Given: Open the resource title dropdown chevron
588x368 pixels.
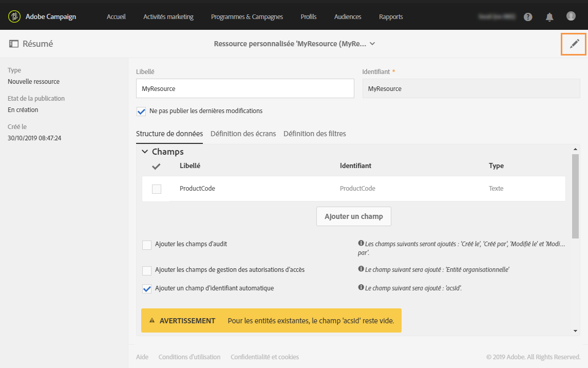Looking at the screenshot, I should [x=372, y=44].
